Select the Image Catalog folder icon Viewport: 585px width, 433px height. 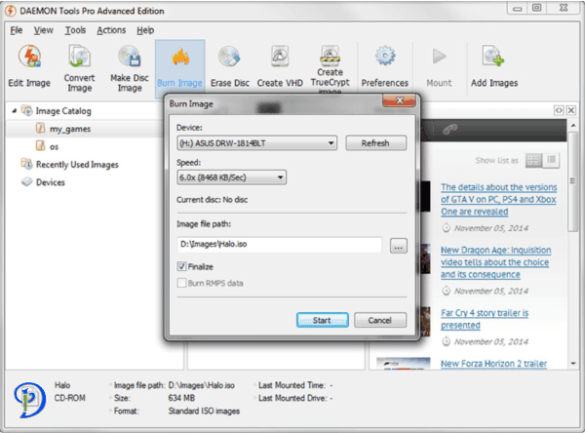pos(27,110)
